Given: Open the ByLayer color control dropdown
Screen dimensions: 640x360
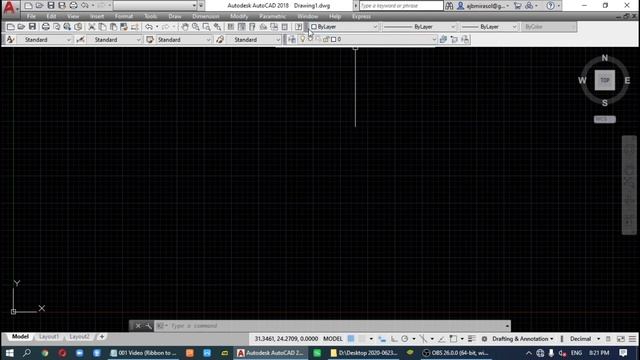Looking at the screenshot, I should (x=344, y=27).
